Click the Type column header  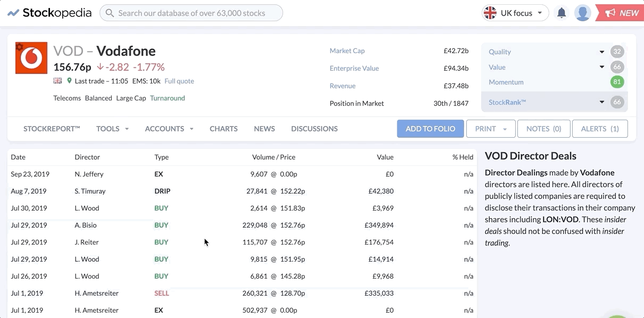coord(161,157)
